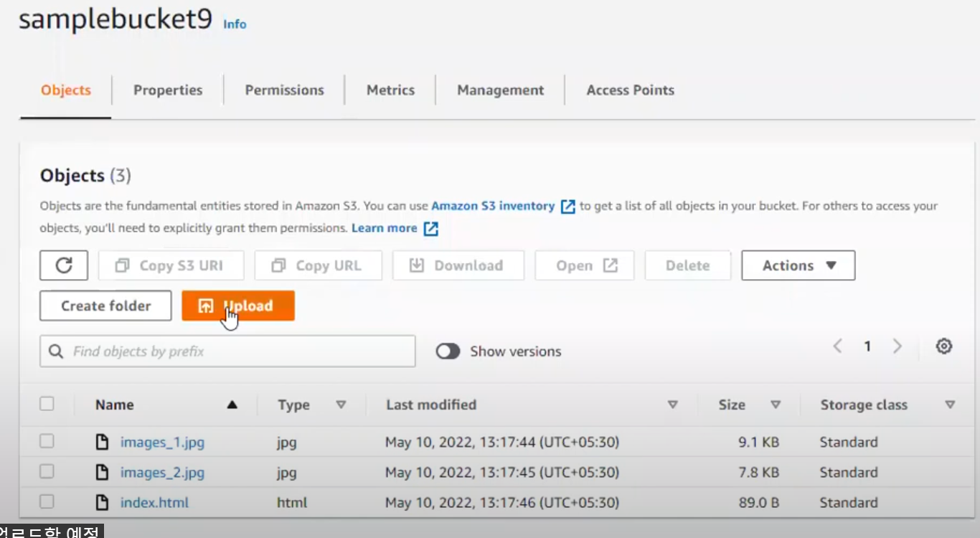Click the Last modified column header text

tap(431, 405)
